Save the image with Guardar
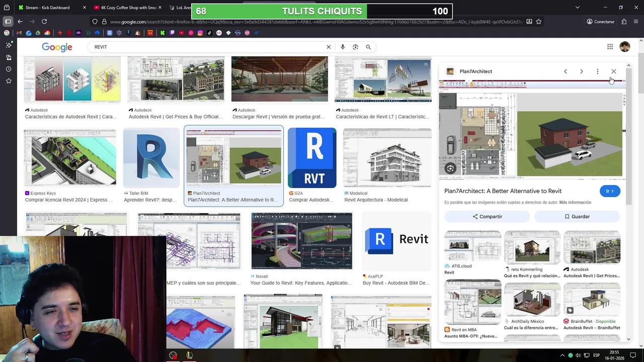Screen dimensions: 644x362 click(577, 217)
